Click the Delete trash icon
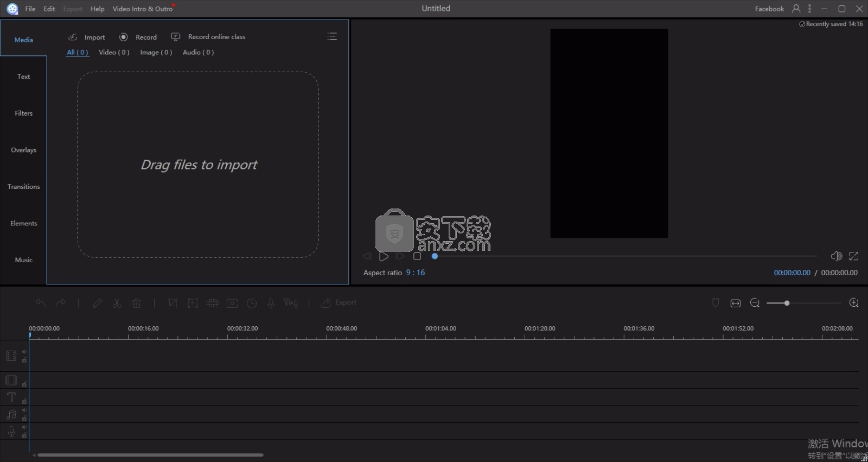868x462 pixels. tap(137, 303)
